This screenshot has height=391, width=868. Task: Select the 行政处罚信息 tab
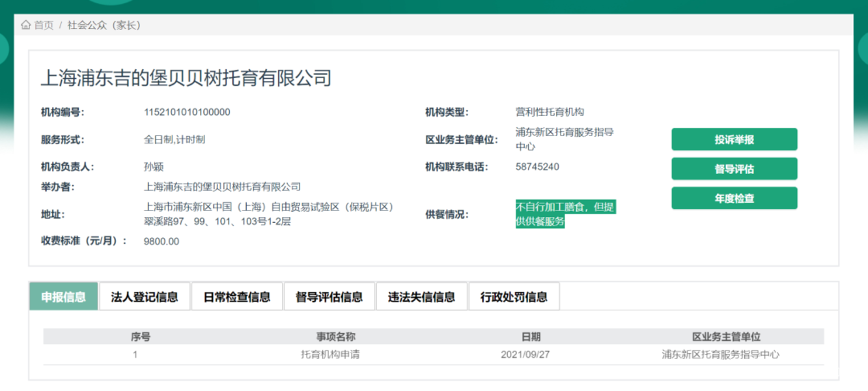514,297
